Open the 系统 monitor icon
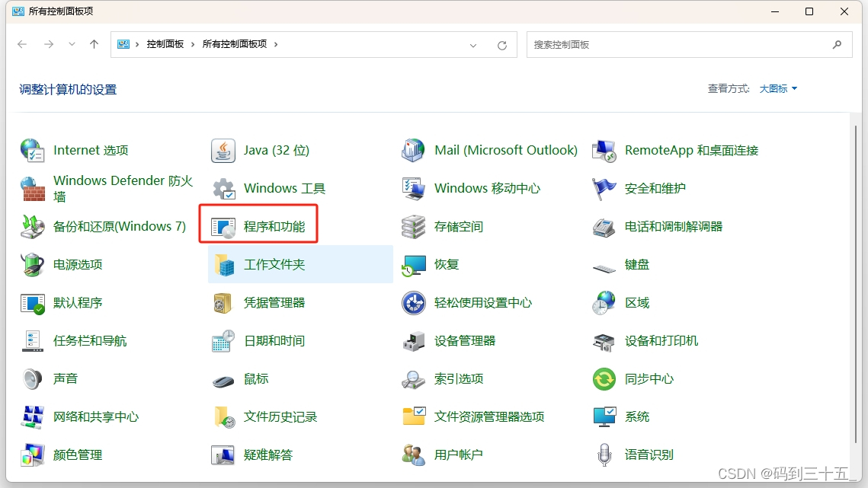The image size is (868, 488). 604,416
